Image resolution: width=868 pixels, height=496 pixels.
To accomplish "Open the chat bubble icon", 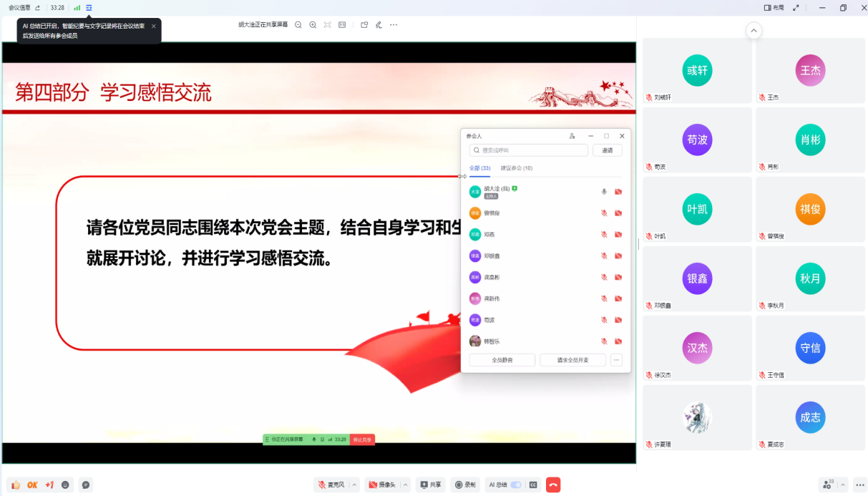I will click(85, 485).
